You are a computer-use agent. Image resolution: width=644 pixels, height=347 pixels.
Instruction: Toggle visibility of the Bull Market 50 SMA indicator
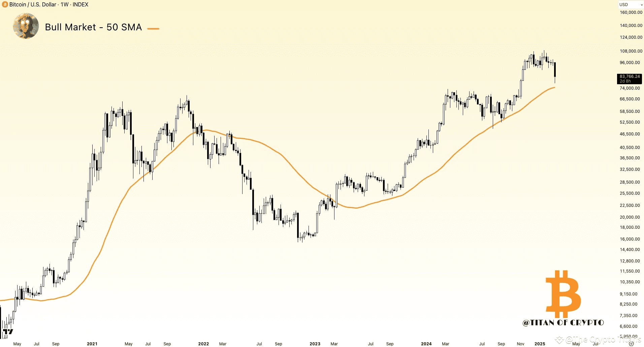click(93, 27)
